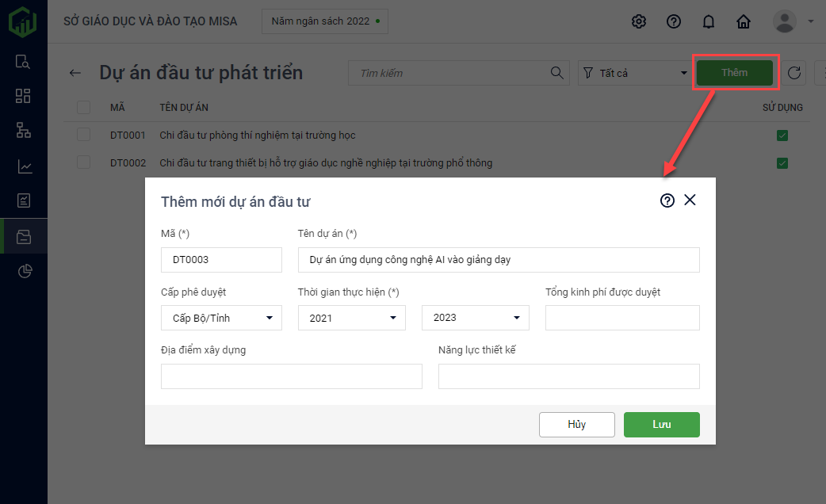The image size is (826, 504).
Task: Open the line chart icon in the sidebar
Action: coord(24,166)
